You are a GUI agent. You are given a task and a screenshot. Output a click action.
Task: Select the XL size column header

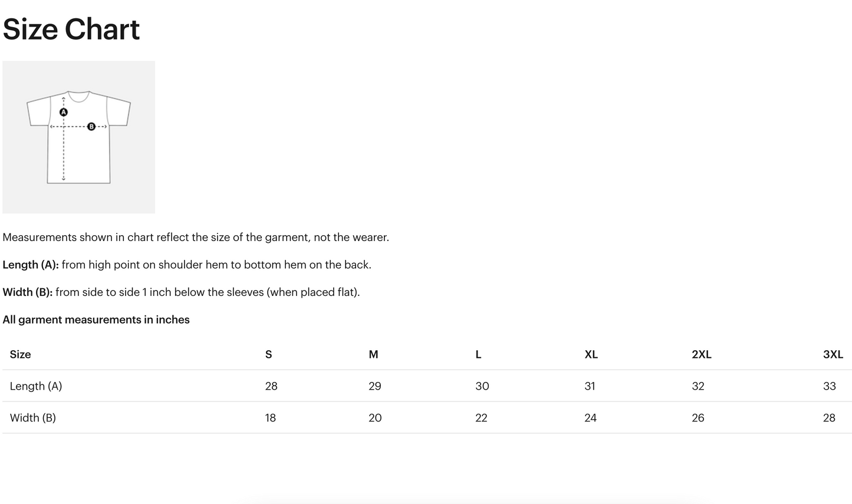pos(591,354)
